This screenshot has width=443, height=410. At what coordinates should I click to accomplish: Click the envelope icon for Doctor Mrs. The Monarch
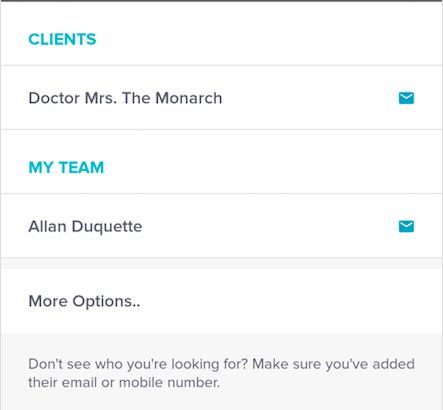pos(406,98)
